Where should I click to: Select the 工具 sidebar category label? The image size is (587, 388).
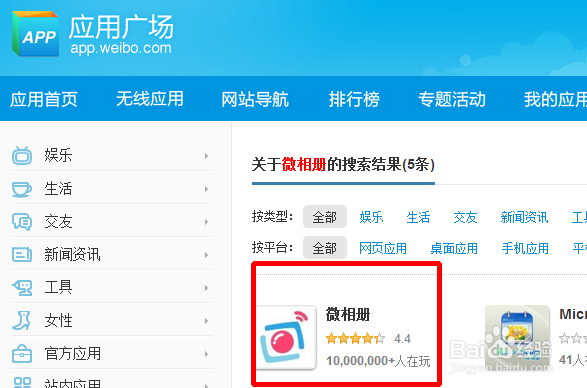(58, 287)
